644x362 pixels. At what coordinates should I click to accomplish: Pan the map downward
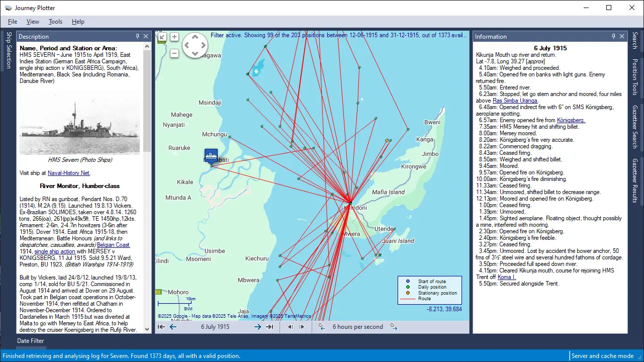[195, 53]
